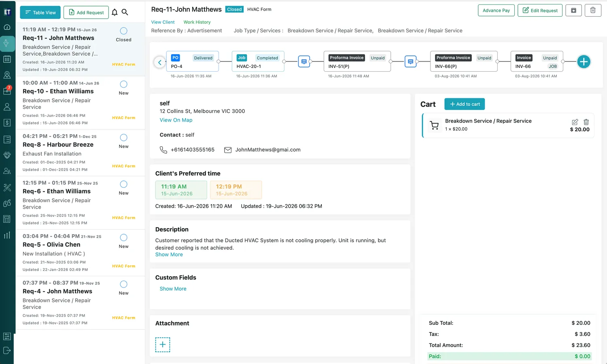Click the notification bell icon
Image resolution: width=607 pixels, height=364 pixels.
[115, 13]
